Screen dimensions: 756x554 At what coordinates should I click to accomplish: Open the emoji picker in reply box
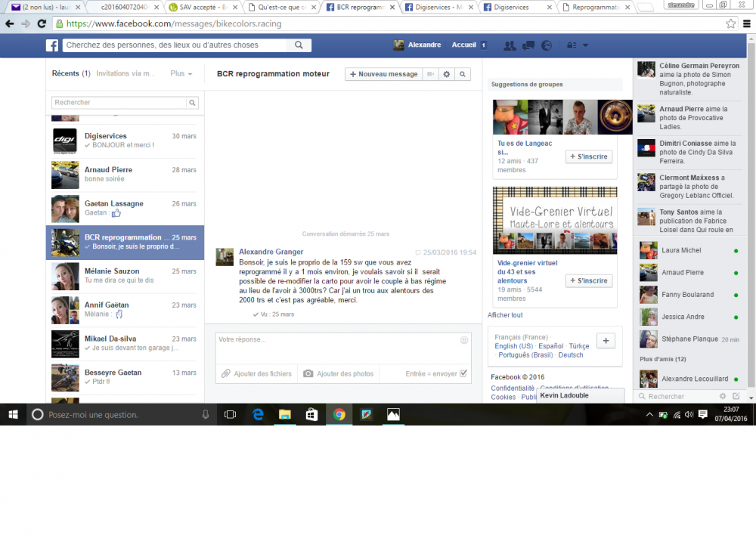pyautogui.click(x=464, y=340)
